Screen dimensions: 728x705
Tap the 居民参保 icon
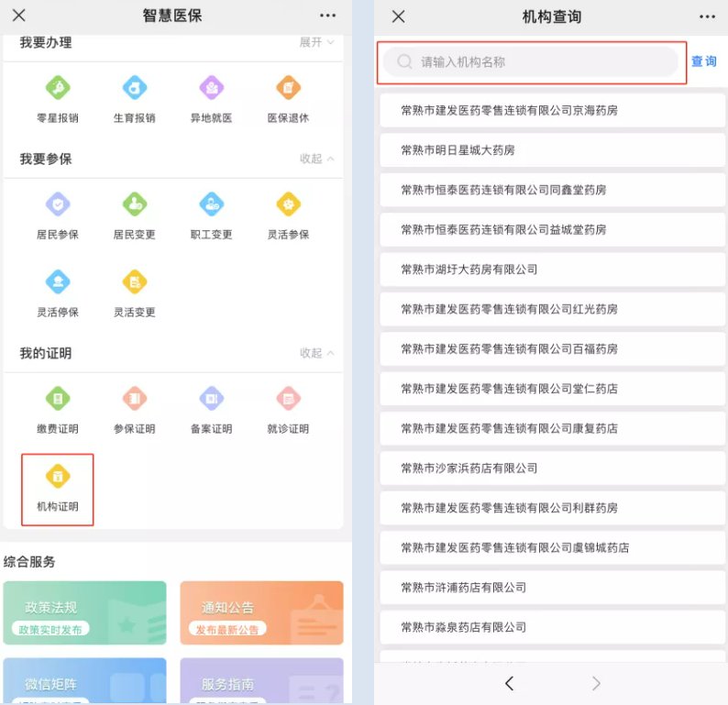[x=58, y=204]
